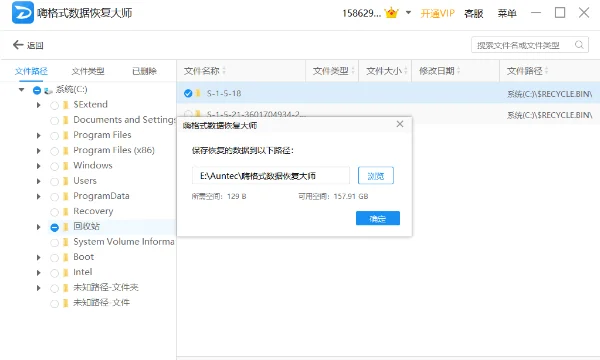Check the Windows folder checkbox
Screen dimensions: 600x360
coord(54,166)
